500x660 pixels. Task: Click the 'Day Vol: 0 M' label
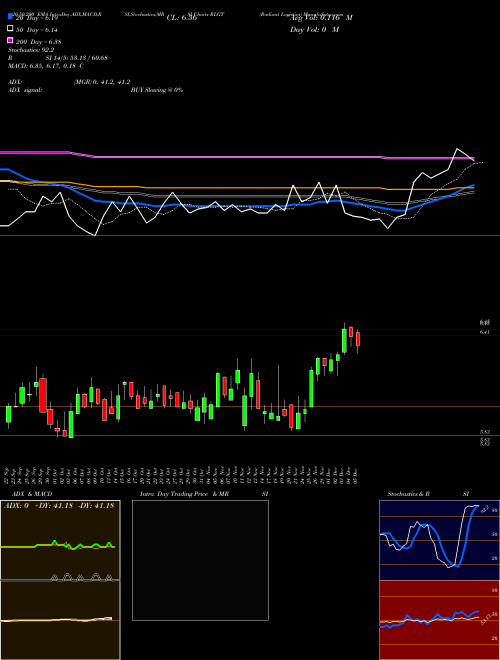(314, 29)
